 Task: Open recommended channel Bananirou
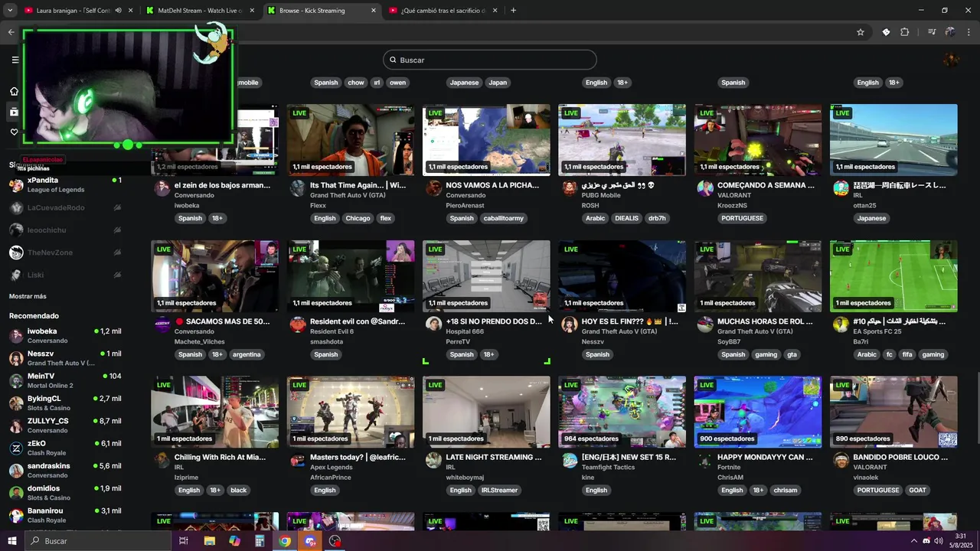click(x=65, y=515)
